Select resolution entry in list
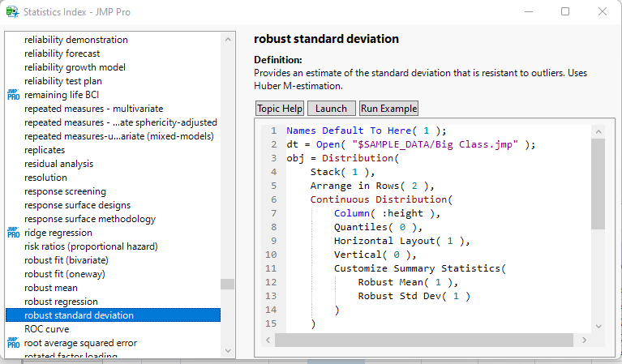 (45, 178)
